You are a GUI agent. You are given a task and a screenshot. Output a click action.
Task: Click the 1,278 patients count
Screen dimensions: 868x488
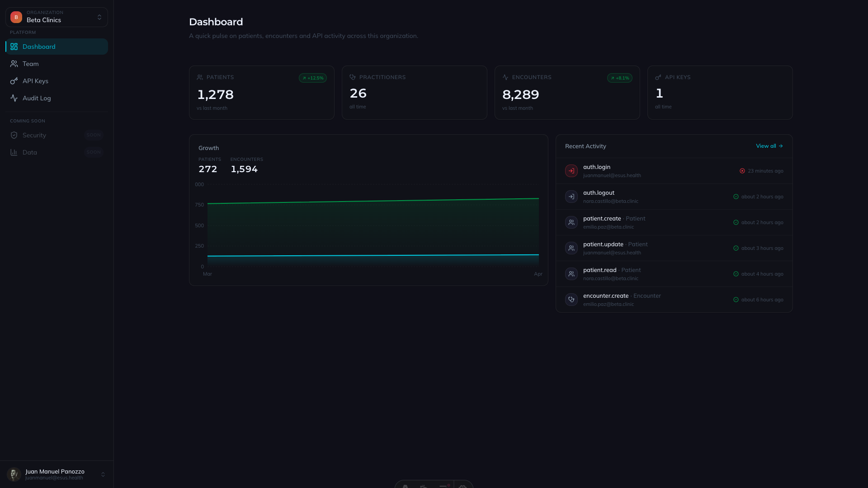point(215,94)
